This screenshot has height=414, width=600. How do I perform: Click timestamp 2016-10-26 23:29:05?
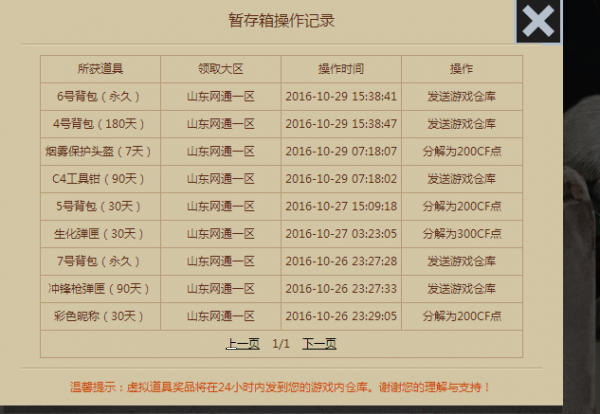coord(341,316)
